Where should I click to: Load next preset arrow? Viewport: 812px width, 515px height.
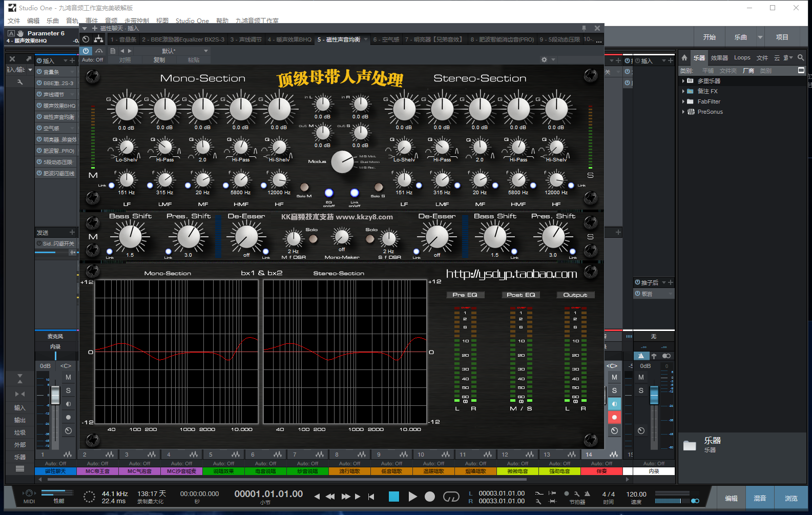pos(130,51)
